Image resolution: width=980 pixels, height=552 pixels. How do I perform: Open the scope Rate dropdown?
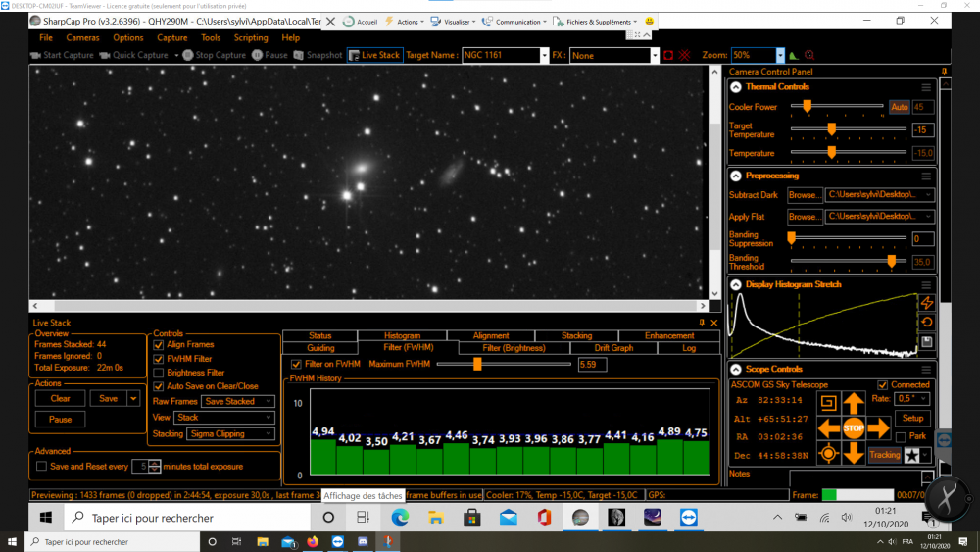click(x=912, y=398)
